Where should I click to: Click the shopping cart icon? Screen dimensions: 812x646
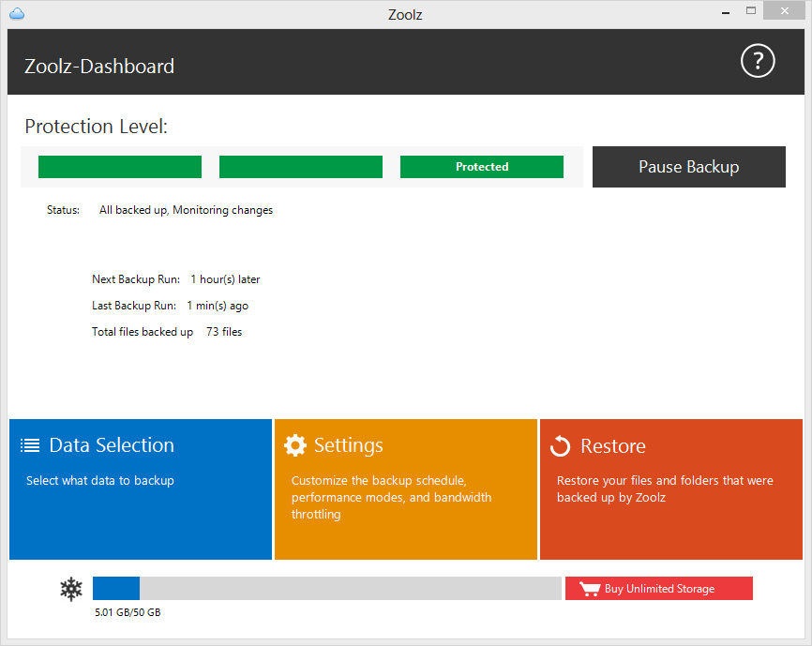(x=590, y=589)
